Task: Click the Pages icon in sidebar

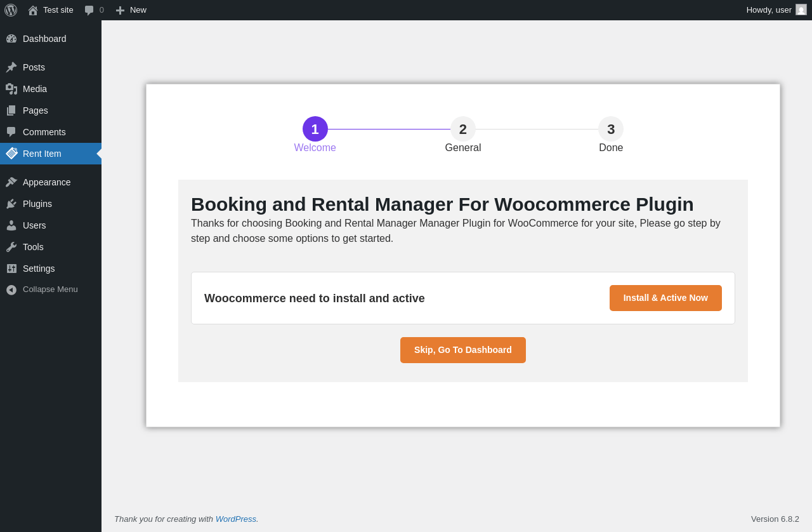Action: 11,110
